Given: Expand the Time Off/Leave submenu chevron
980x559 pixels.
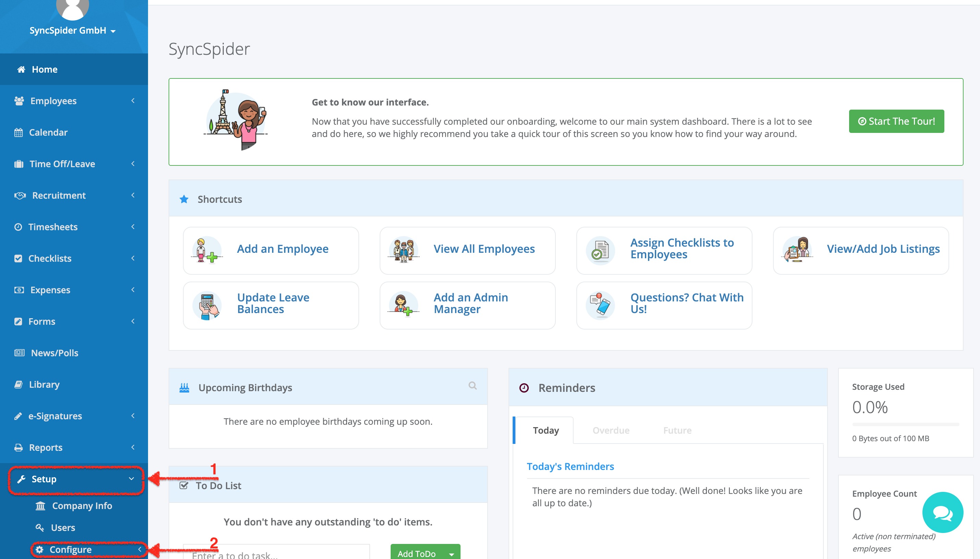Looking at the screenshot, I should 133,163.
